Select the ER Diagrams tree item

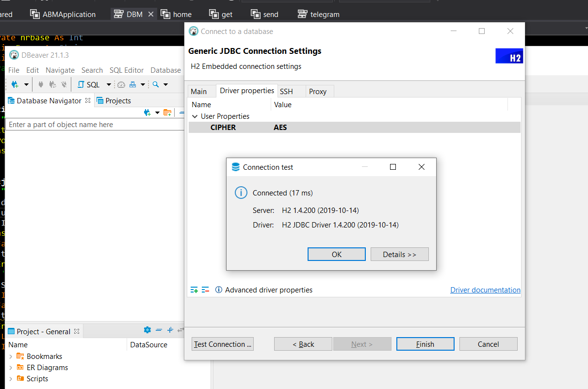click(47, 368)
